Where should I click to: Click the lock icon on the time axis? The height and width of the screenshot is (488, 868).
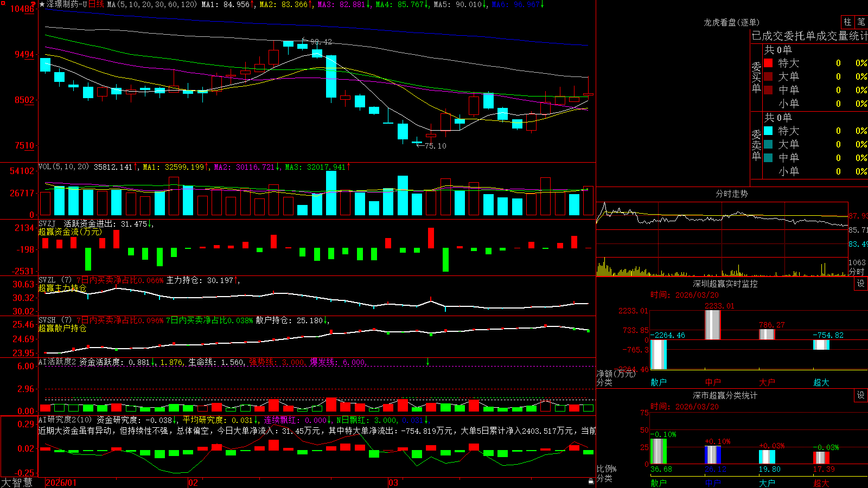pyautogui.click(x=591, y=481)
